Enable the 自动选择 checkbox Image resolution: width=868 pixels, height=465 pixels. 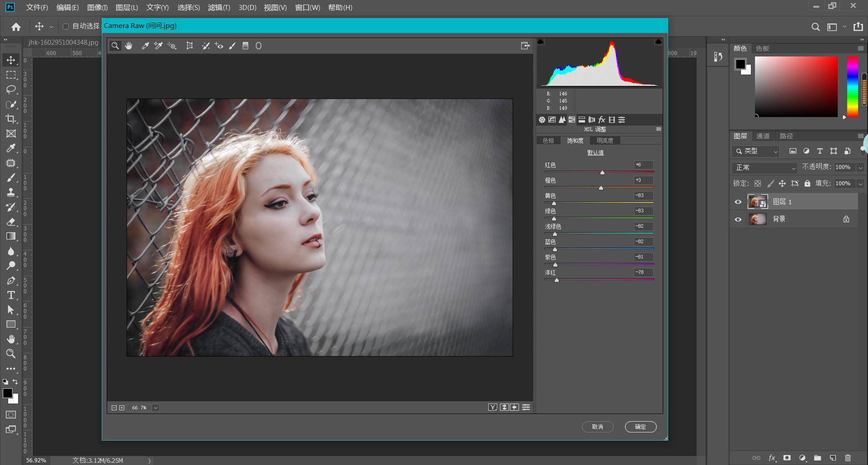pos(66,26)
